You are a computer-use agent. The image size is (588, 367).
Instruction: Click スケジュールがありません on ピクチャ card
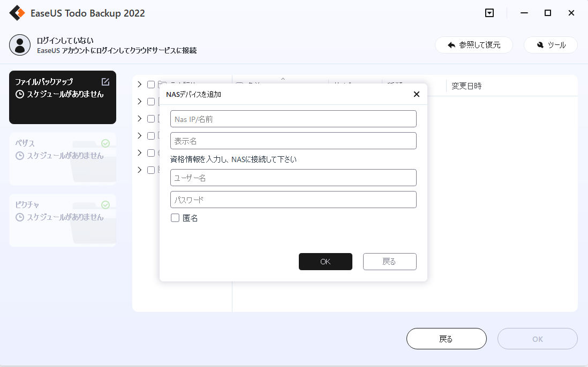(x=65, y=217)
